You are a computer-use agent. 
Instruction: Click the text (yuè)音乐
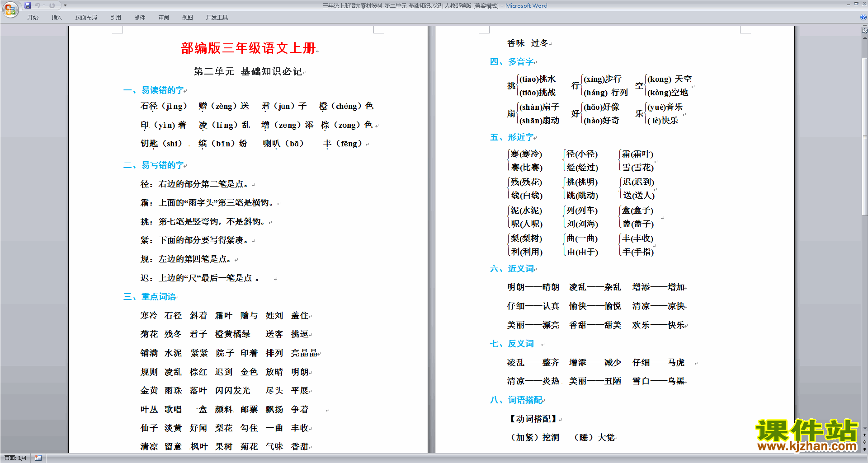[665, 107]
